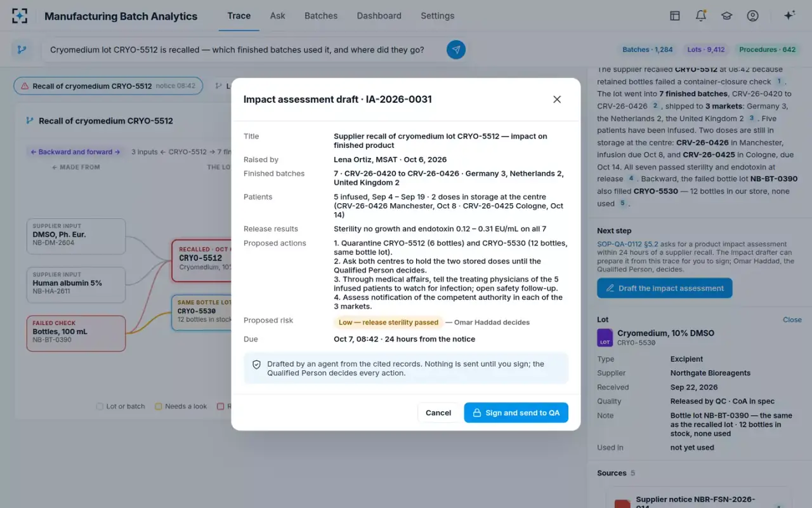
Task: Click Draft the impact assessment button
Action: 664,288
